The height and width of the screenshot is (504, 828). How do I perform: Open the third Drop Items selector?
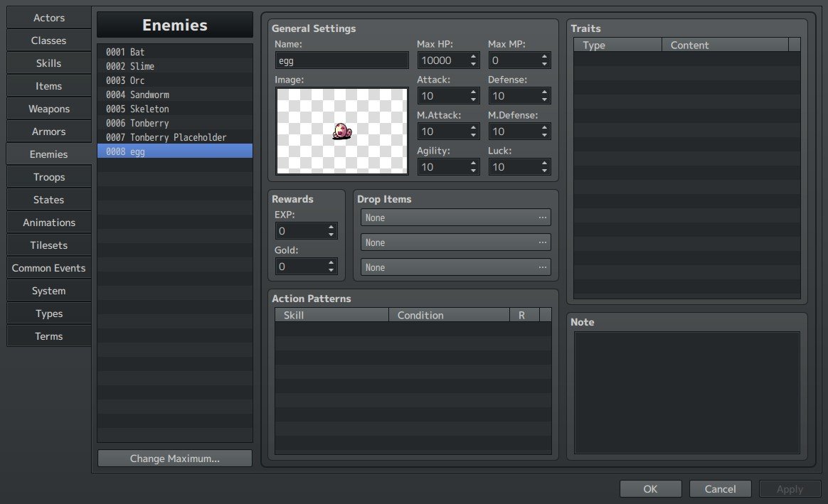click(456, 267)
